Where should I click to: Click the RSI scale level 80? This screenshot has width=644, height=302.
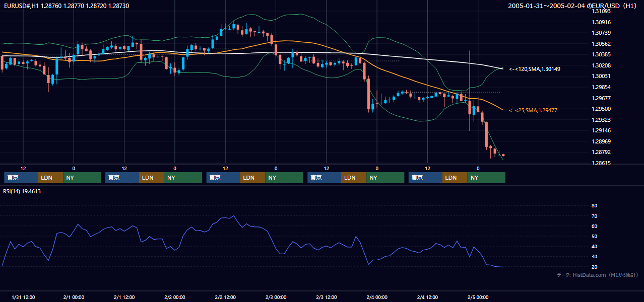594,206
